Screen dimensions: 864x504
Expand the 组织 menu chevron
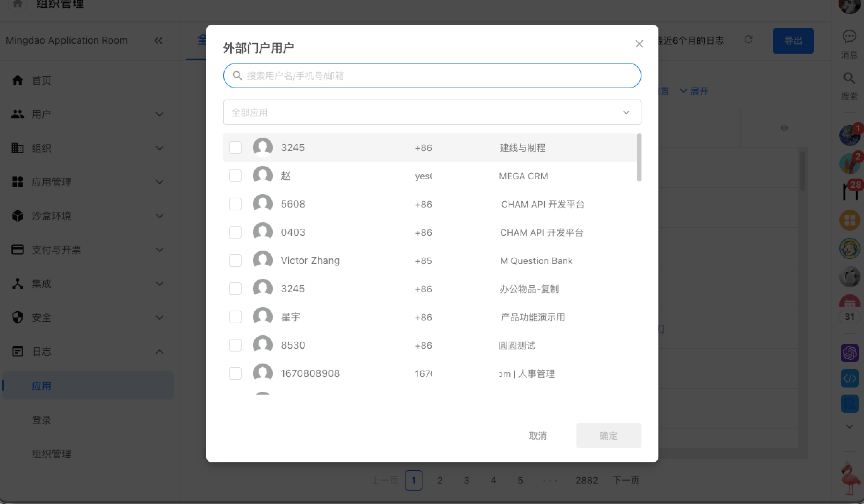tap(160, 148)
